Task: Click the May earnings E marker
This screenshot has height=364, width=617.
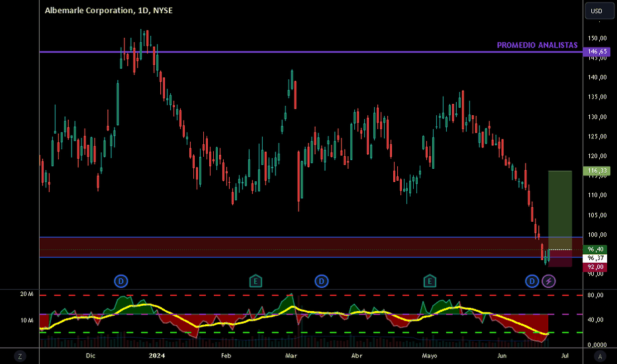Action: coord(430,281)
